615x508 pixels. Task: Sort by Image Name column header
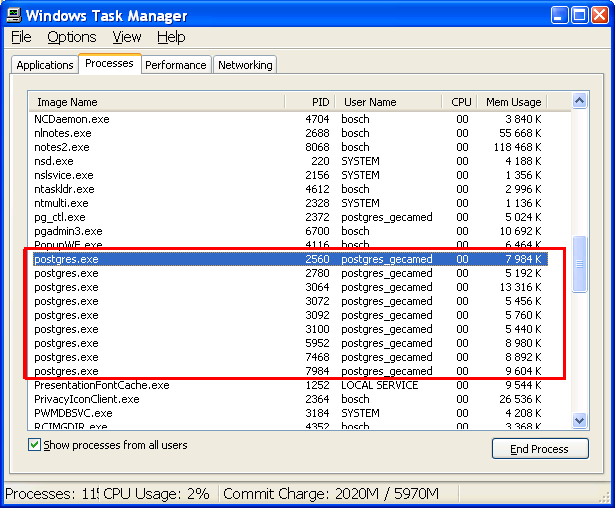156,102
